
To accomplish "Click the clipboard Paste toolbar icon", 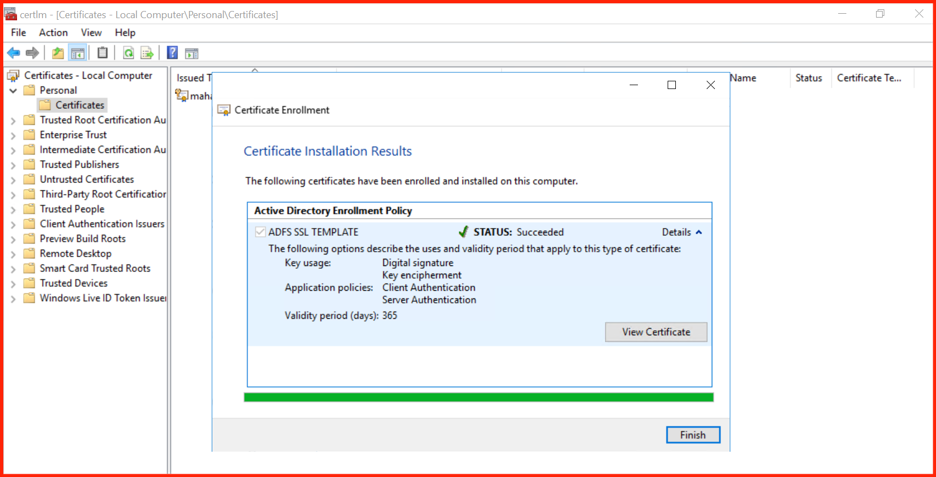I will (x=103, y=53).
